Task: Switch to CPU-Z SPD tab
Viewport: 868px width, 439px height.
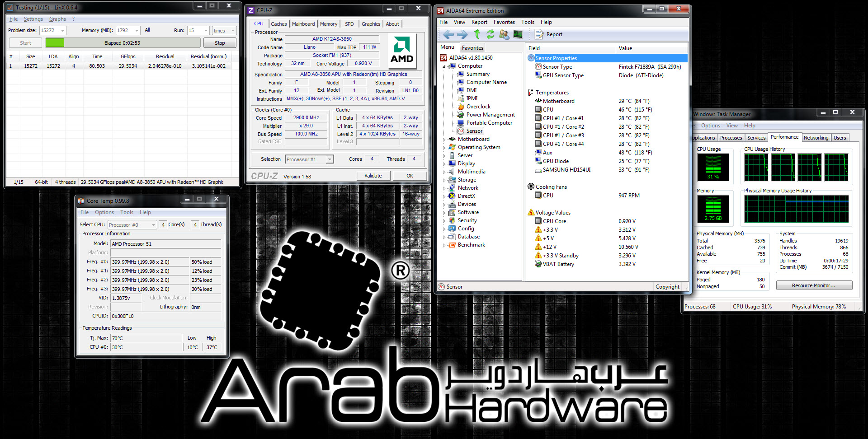Action: coord(349,24)
